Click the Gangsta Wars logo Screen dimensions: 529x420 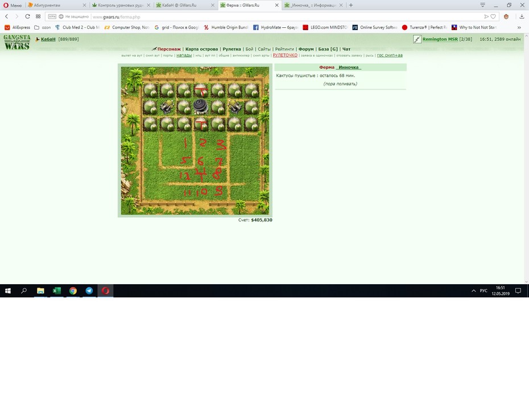pyautogui.click(x=17, y=42)
